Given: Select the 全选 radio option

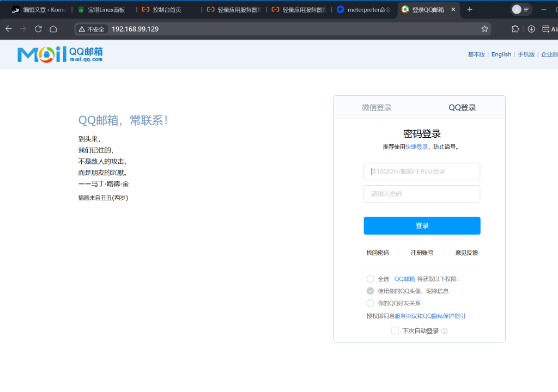Looking at the screenshot, I should pyautogui.click(x=371, y=279).
